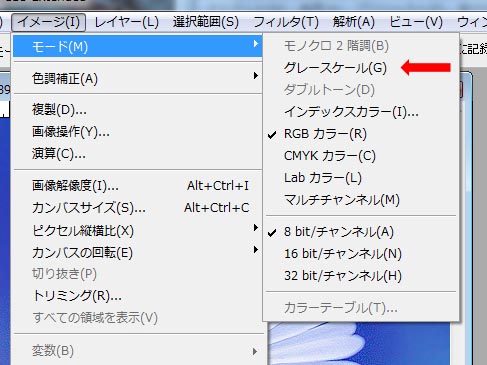
Task: Expand the 色調補正(A) submenu
Action: tap(137, 79)
